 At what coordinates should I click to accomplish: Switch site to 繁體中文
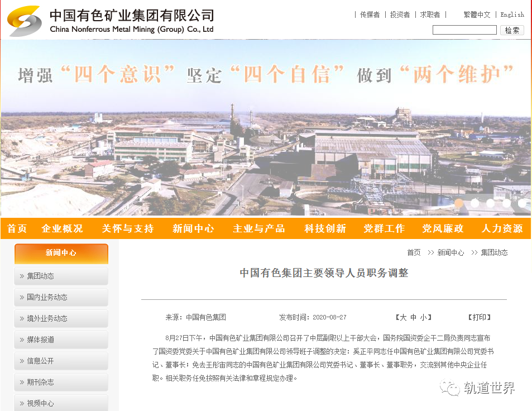click(477, 15)
